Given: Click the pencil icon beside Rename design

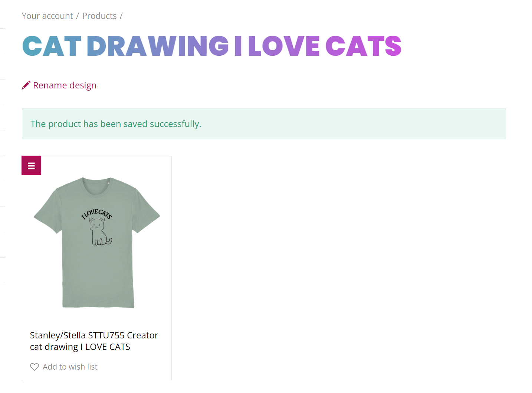Looking at the screenshot, I should coord(26,85).
